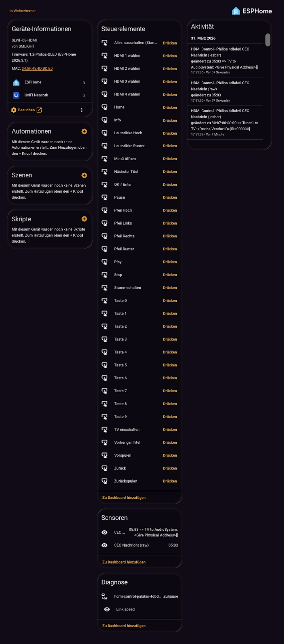
Task: Click eye icon next to Link speed
Action: click(x=107, y=609)
